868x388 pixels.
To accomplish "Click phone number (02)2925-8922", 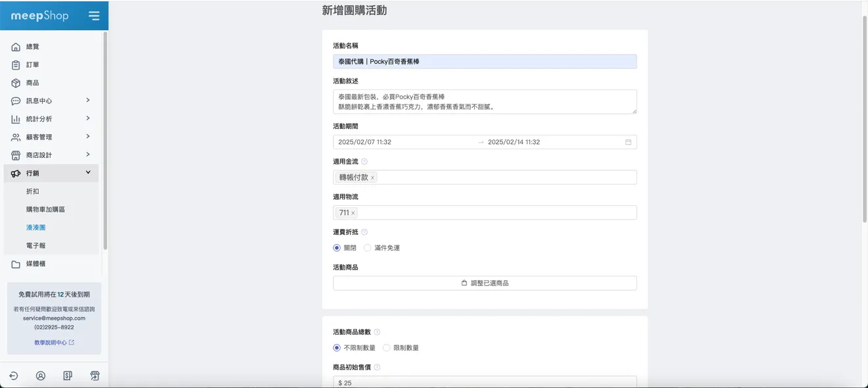I will click(x=54, y=327).
